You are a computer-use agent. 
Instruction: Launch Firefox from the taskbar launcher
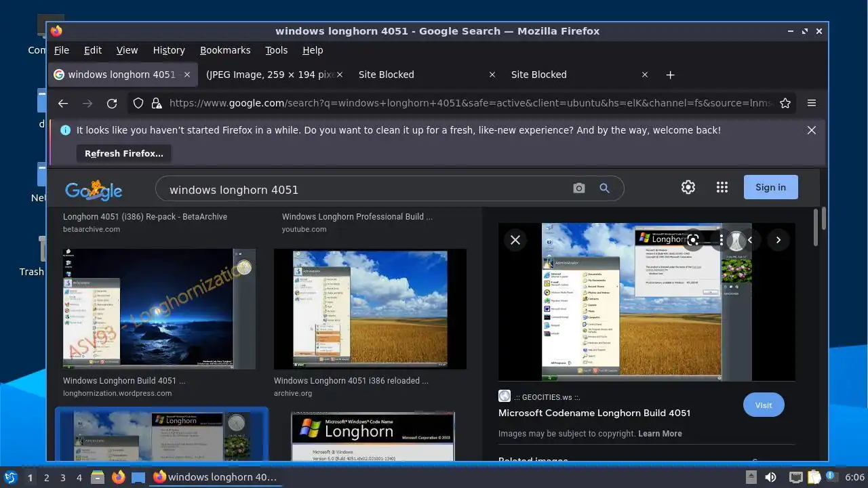(x=118, y=477)
